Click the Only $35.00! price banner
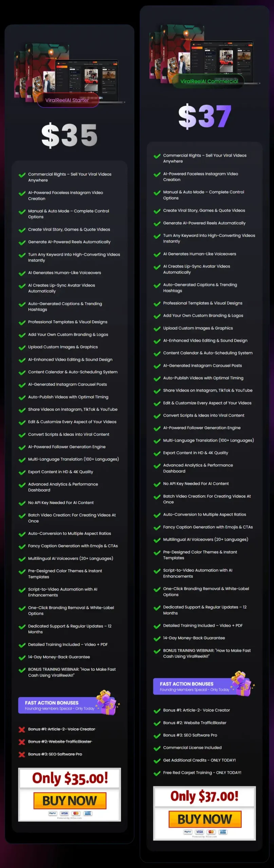Screen dimensions: 274x868 click(70, 778)
